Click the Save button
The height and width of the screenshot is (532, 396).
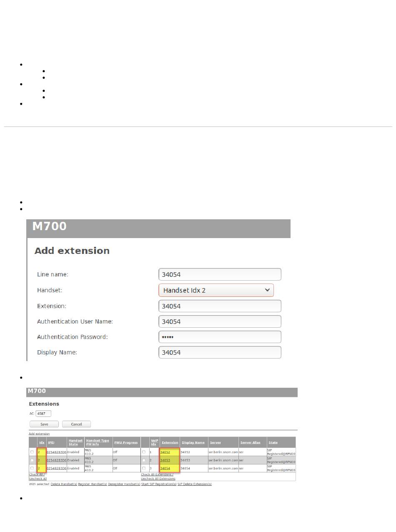[44, 424]
